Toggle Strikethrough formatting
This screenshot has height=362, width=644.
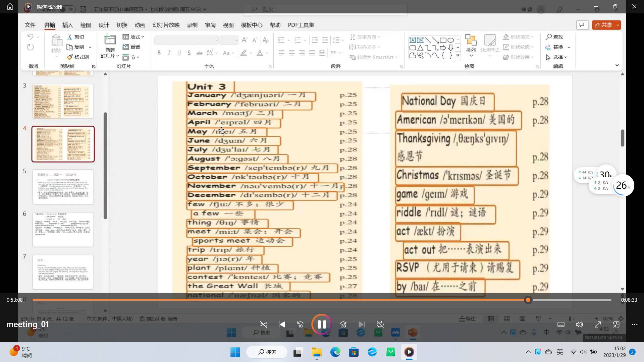coord(199,53)
